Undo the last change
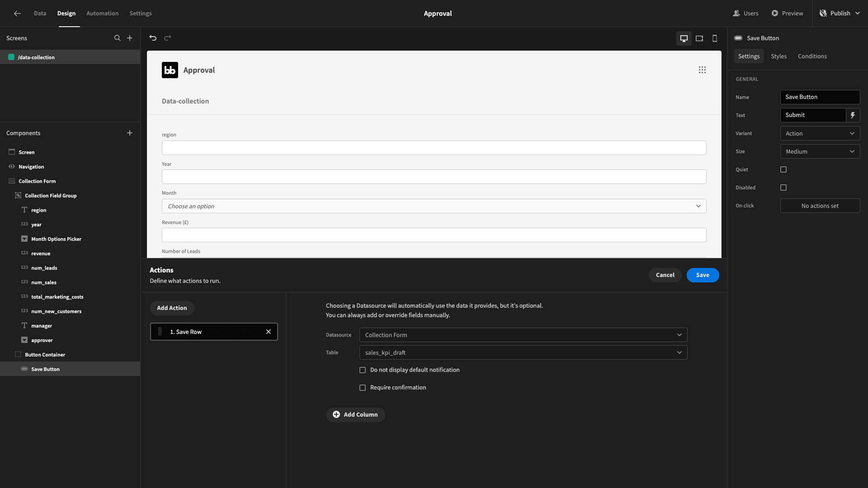 153,38
